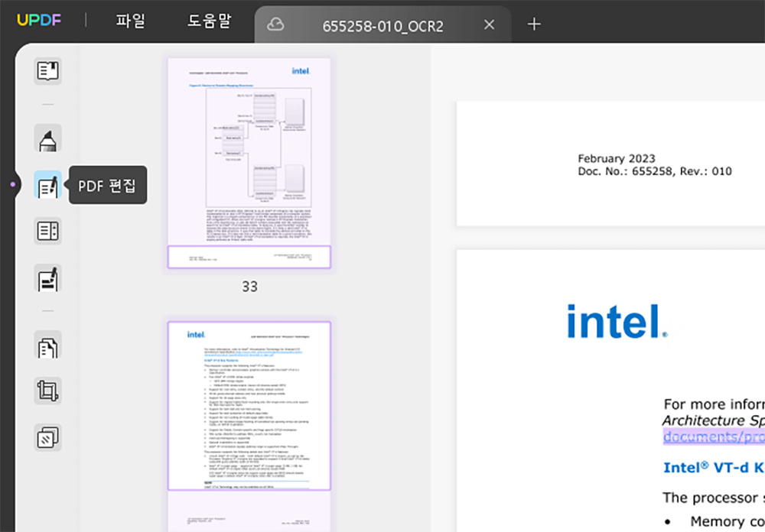Close the 655258-010_OCR2 tab
The width and height of the screenshot is (765, 532).
tap(490, 24)
